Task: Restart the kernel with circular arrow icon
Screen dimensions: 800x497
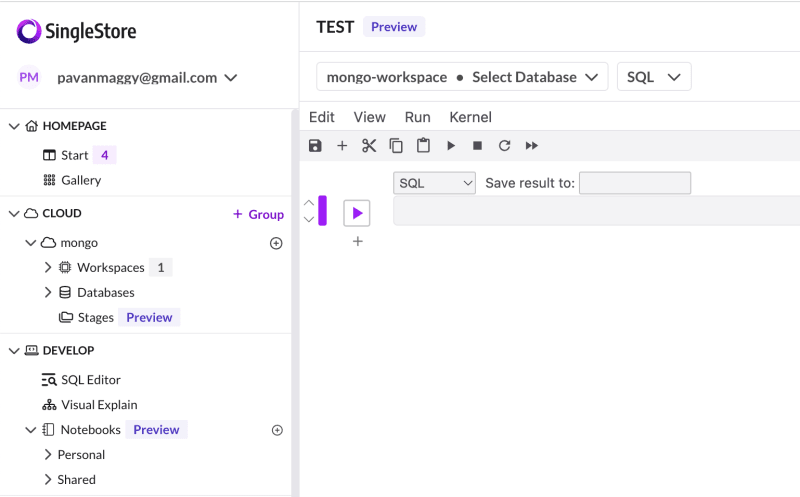Action: (505, 146)
